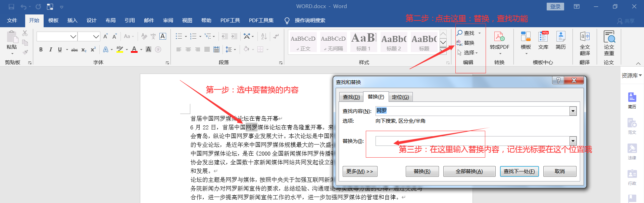644x203 pixels.
Task: Click the Copy icon in clipboard group
Action: point(25,43)
